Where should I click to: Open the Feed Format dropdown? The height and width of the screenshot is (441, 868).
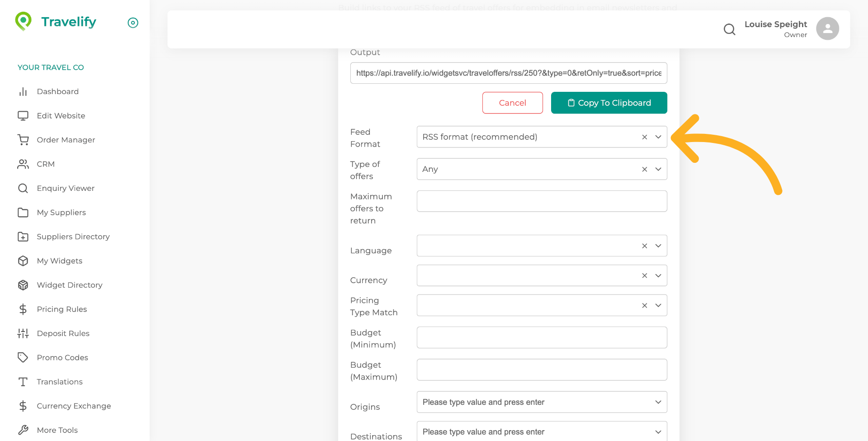coord(658,137)
